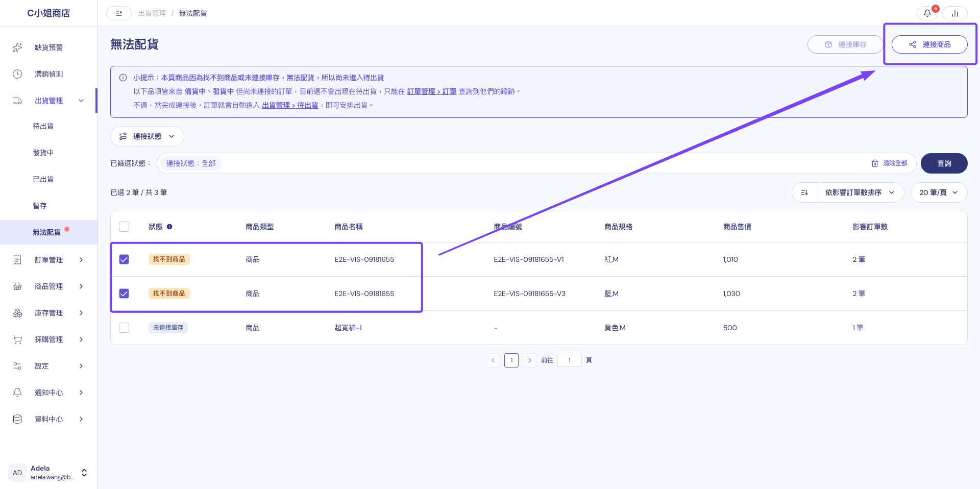The image size is (980, 489).
Task: Click the 出貨管理 breadcrumb
Action: coord(152,13)
